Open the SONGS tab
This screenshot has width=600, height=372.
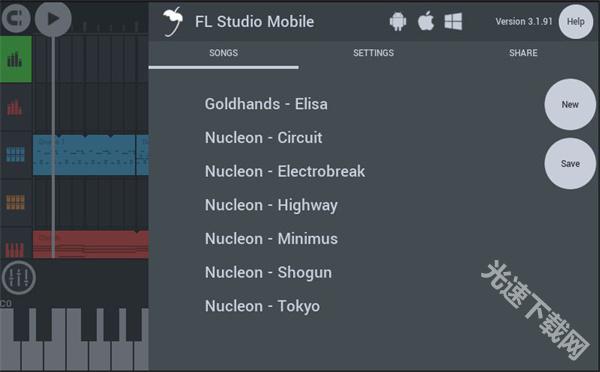(223, 53)
